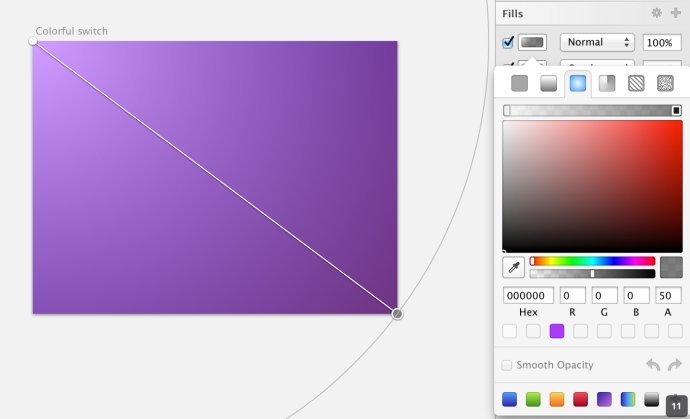Click the redo arrow in color panel

coord(674,364)
